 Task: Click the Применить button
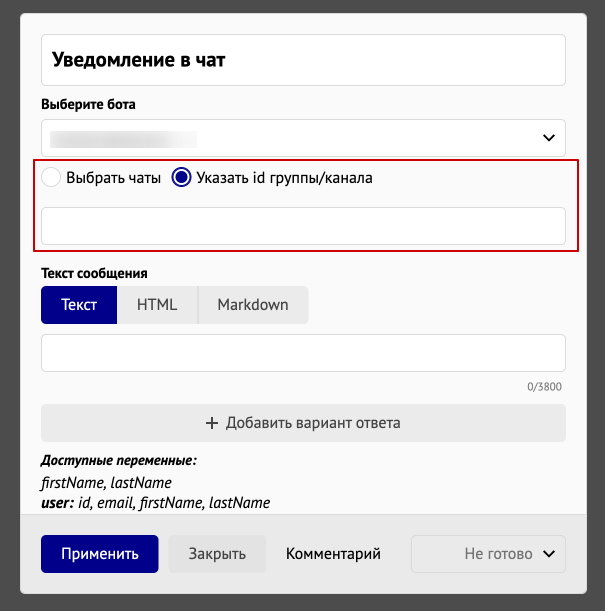(100, 554)
